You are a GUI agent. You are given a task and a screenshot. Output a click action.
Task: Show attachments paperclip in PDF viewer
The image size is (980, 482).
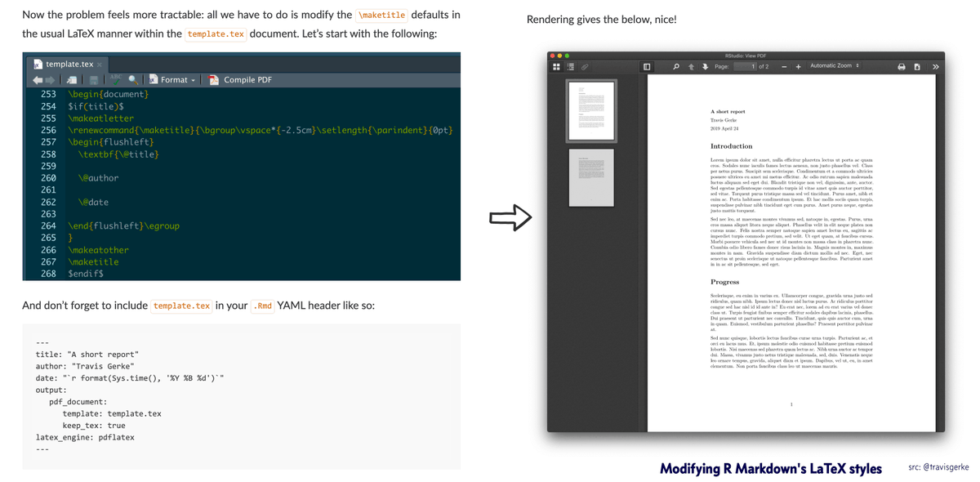(x=585, y=67)
